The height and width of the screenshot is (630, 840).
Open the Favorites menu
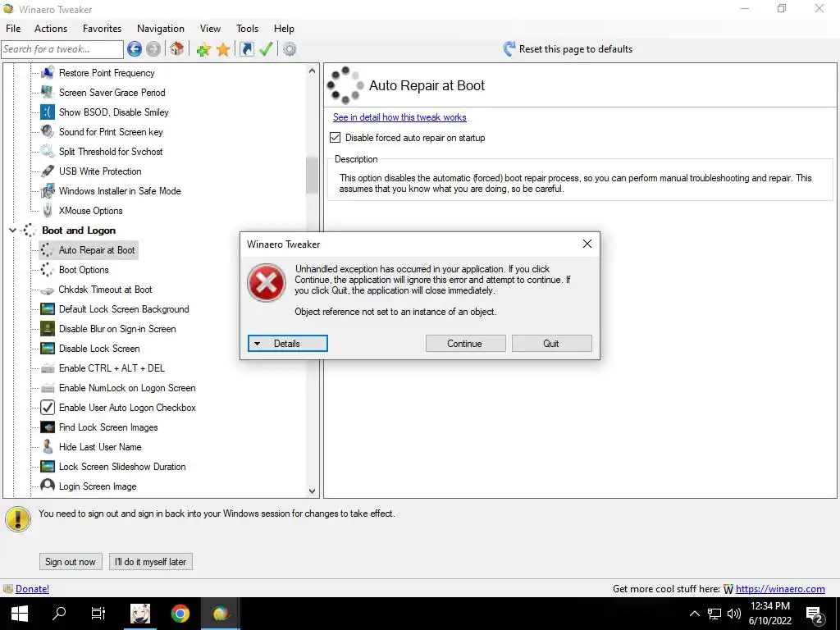click(x=102, y=29)
